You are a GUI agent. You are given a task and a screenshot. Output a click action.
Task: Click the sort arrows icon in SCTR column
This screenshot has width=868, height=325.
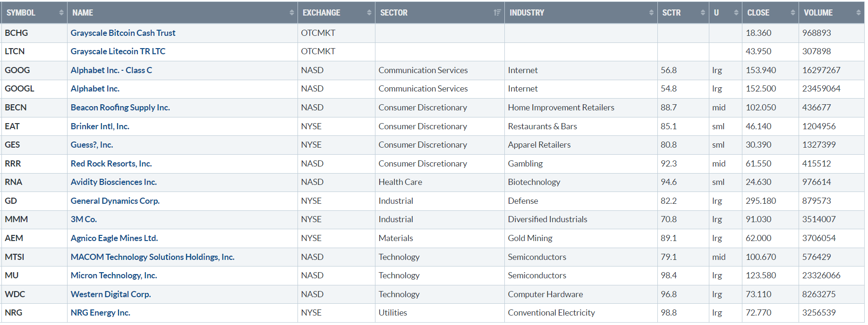(703, 13)
